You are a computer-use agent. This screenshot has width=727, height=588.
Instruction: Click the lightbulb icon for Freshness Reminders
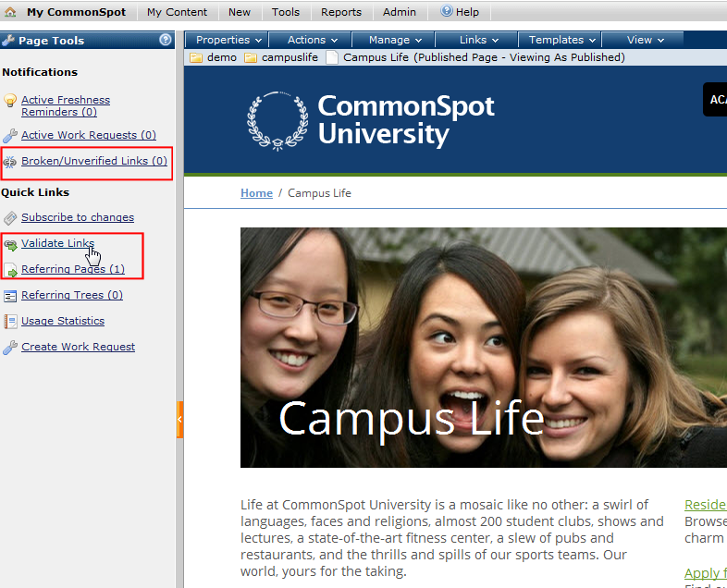(x=10, y=101)
